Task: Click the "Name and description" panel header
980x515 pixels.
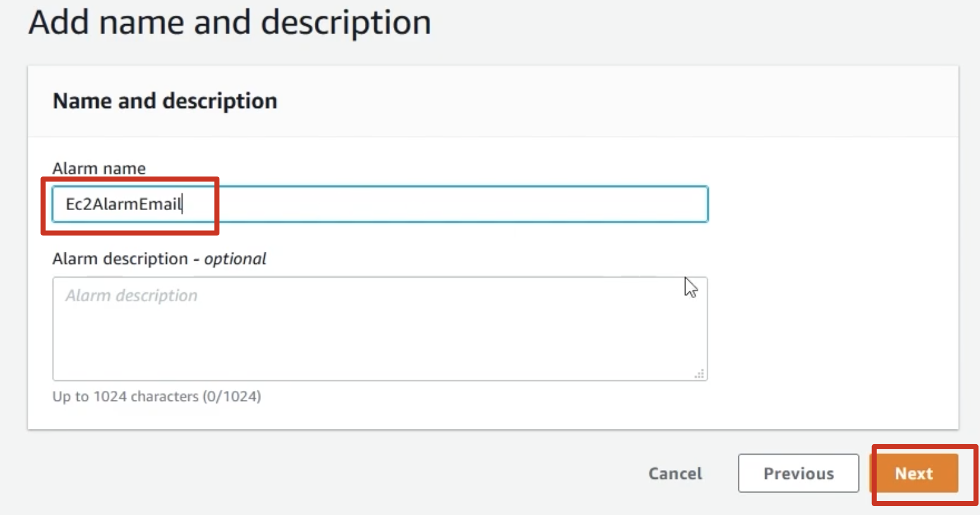Action: [x=165, y=101]
